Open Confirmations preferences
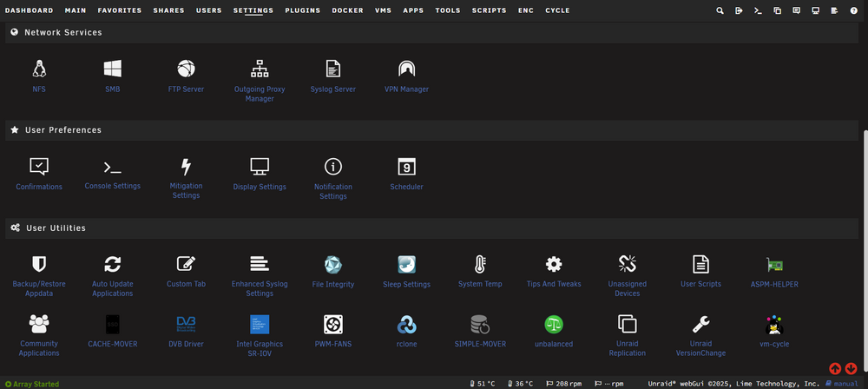This screenshot has height=389, width=868. [39, 175]
